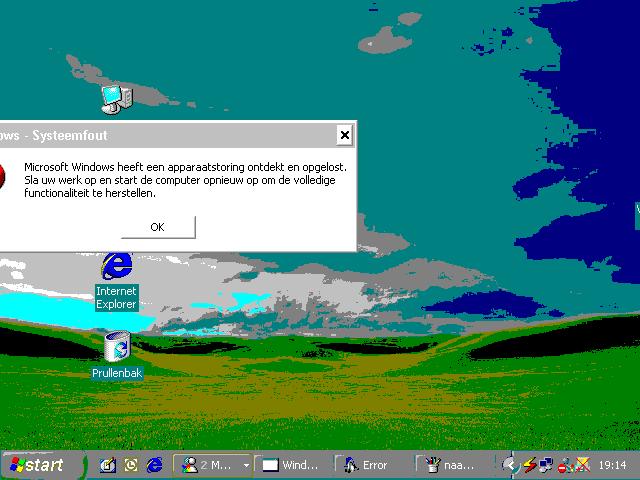Open the grouped '2 M...' taskbar button
This screenshot has width=640, height=480.
pyautogui.click(x=211, y=465)
